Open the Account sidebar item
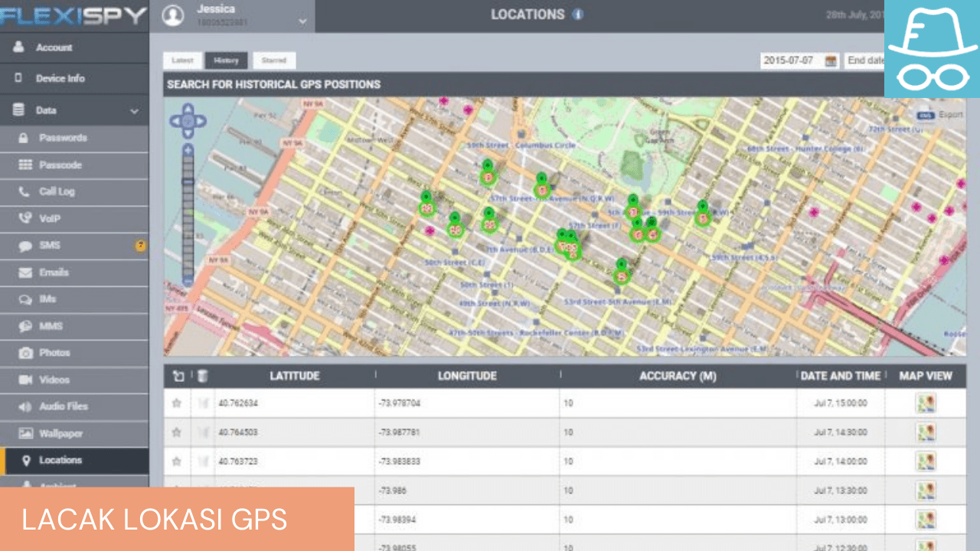The width and height of the screenshot is (980, 551). click(x=74, y=47)
